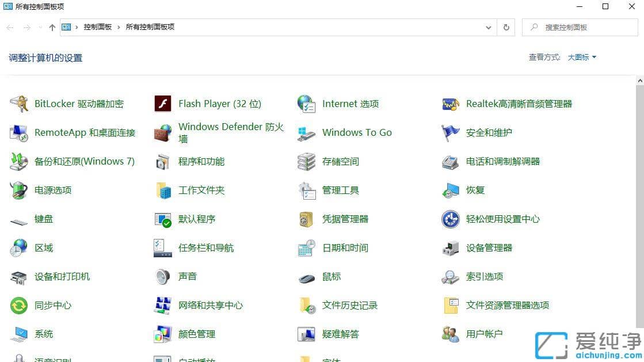This screenshot has height=362, width=644.
Task: Expand the breadcrumb chevron next to 控制面板
Action: click(x=117, y=27)
